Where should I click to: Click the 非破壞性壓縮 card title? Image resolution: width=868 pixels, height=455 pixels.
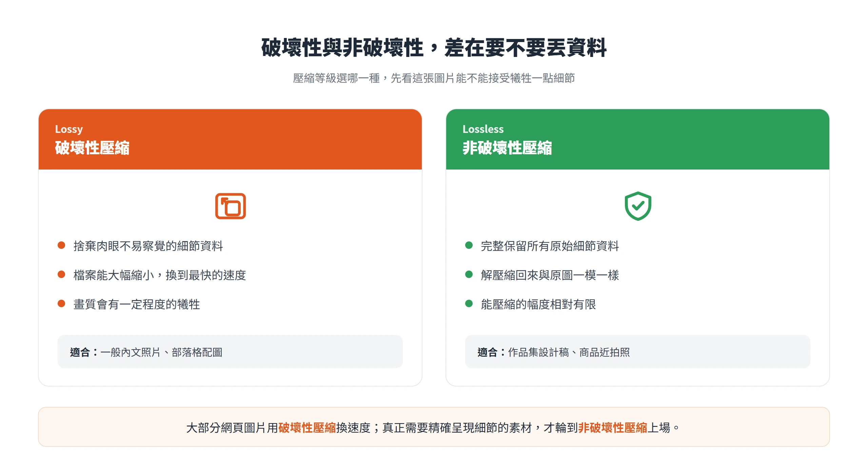[507, 148]
